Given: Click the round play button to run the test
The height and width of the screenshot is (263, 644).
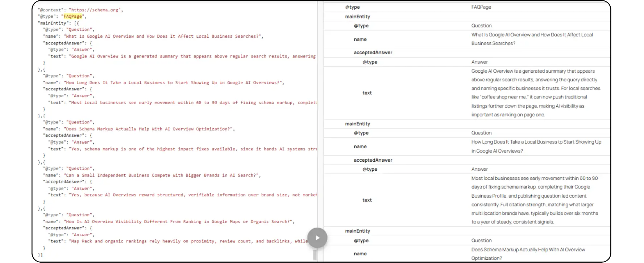Looking at the screenshot, I should click(317, 238).
